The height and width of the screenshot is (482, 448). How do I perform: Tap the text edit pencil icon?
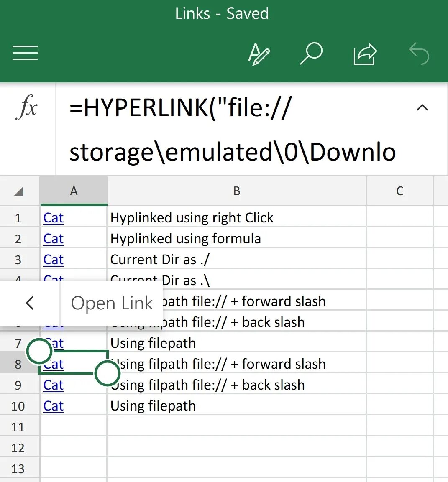tap(259, 54)
